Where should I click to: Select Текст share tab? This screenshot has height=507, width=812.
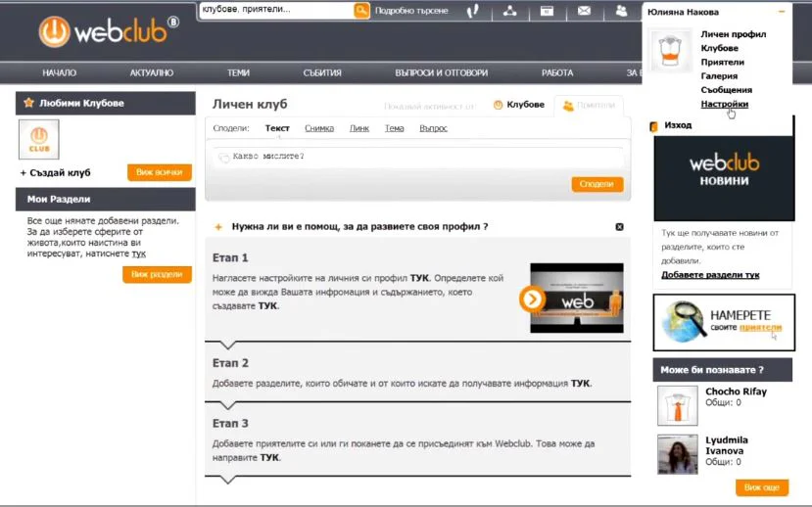[277, 128]
